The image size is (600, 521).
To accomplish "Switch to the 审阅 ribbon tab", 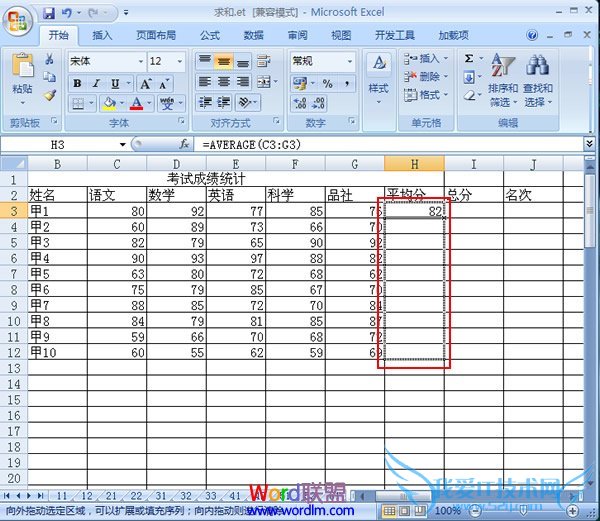I will point(298,35).
